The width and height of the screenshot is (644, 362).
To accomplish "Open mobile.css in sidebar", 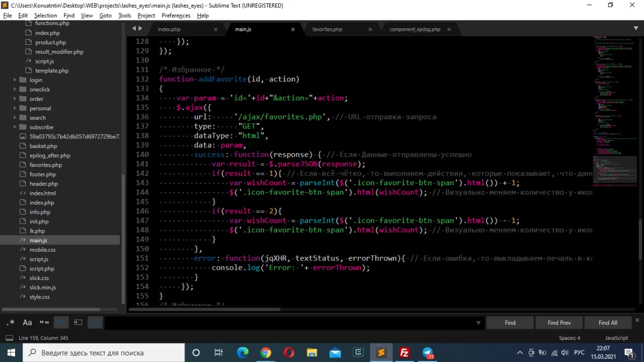I will [x=42, y=250].
